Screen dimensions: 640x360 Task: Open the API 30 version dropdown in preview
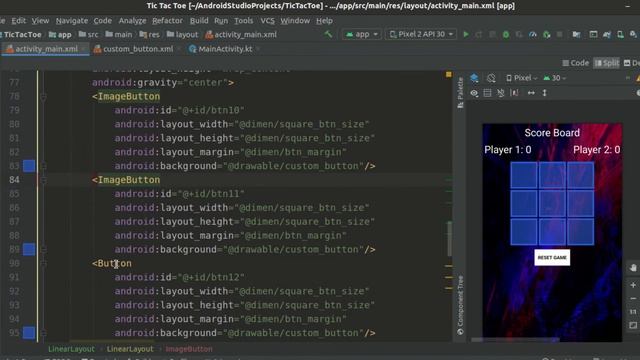pyautogui.click(x=555, y=78)
